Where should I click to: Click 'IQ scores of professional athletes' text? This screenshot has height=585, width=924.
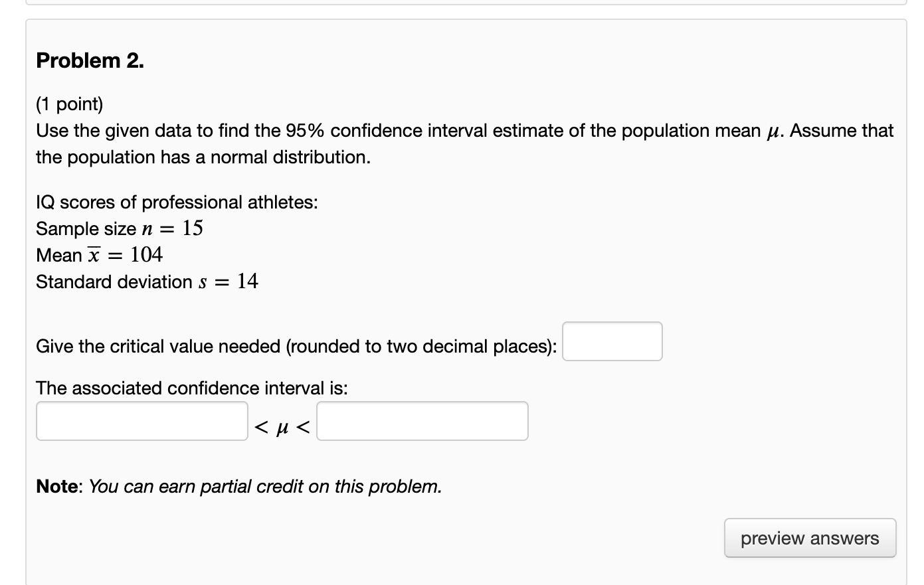click(x=177, y=202)
